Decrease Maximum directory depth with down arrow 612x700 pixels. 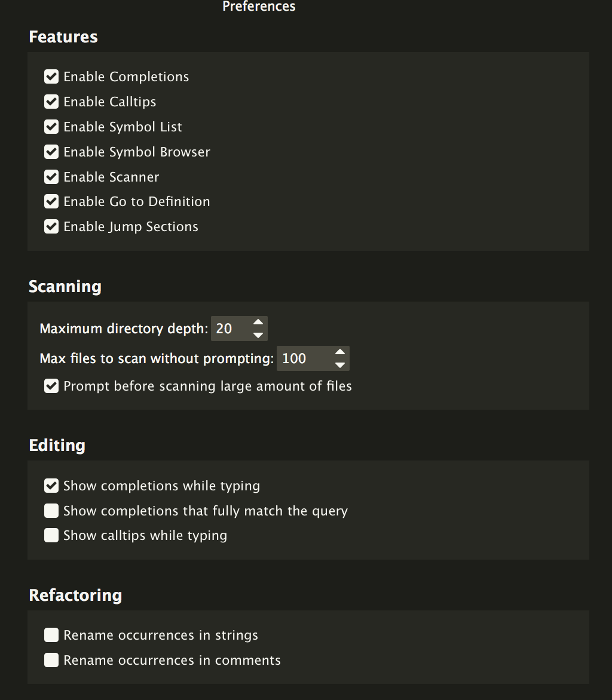click(x=258, y=335)
